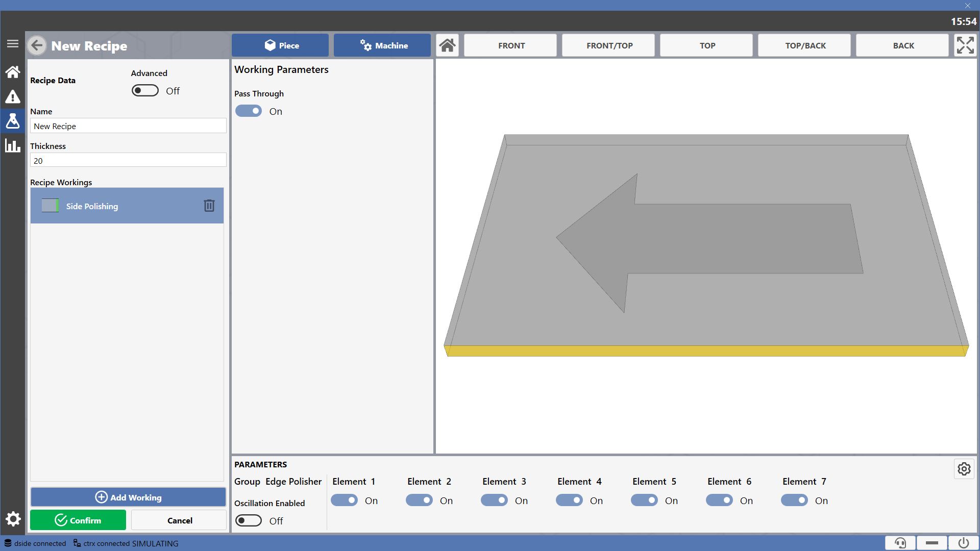Screen dimensions: 980x551
Task: Click the recipe Name input field
Action: [x=128, y=126]
